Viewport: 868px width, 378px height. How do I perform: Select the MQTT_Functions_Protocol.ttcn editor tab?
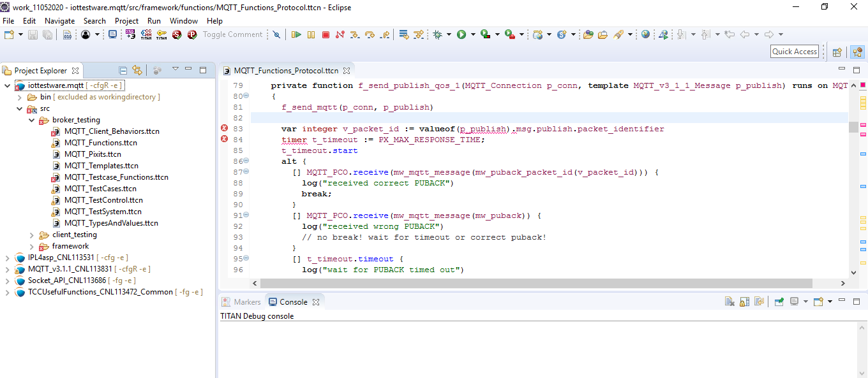tap(286, 71)
